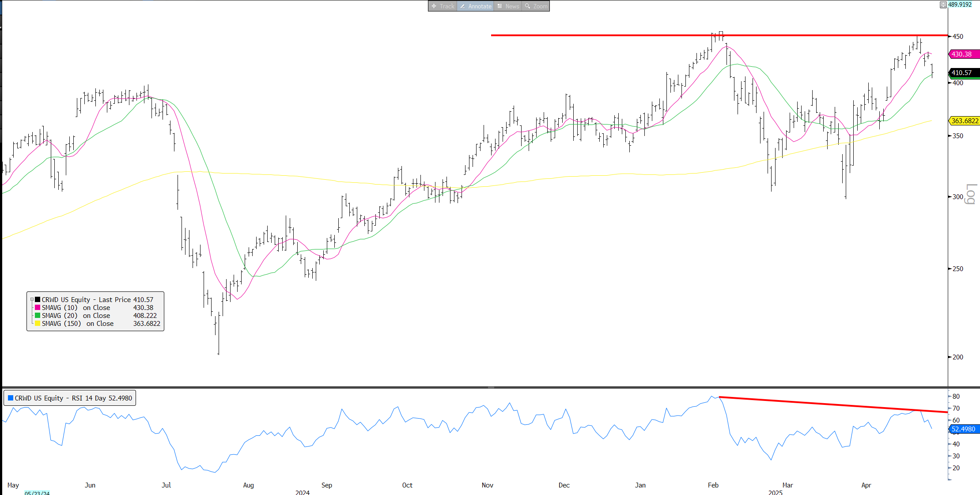
Task: Click the yellow 363.6822 axis tag
Action: click(x=965, y=121)
